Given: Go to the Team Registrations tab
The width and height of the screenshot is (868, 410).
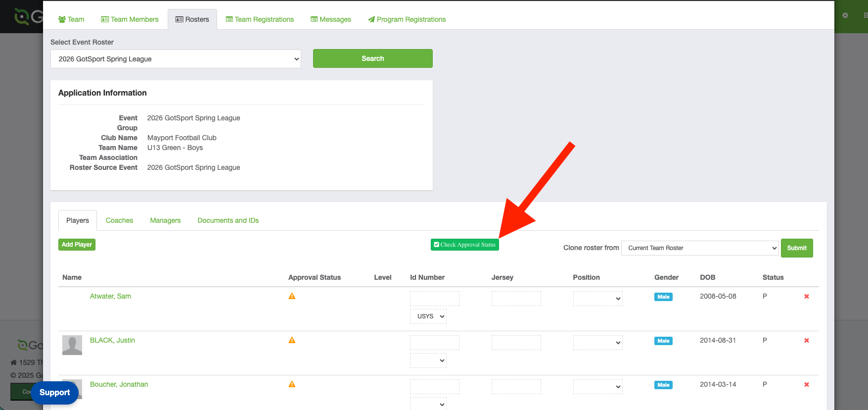Looking at the screenshot, I should (x=260, y=19).
